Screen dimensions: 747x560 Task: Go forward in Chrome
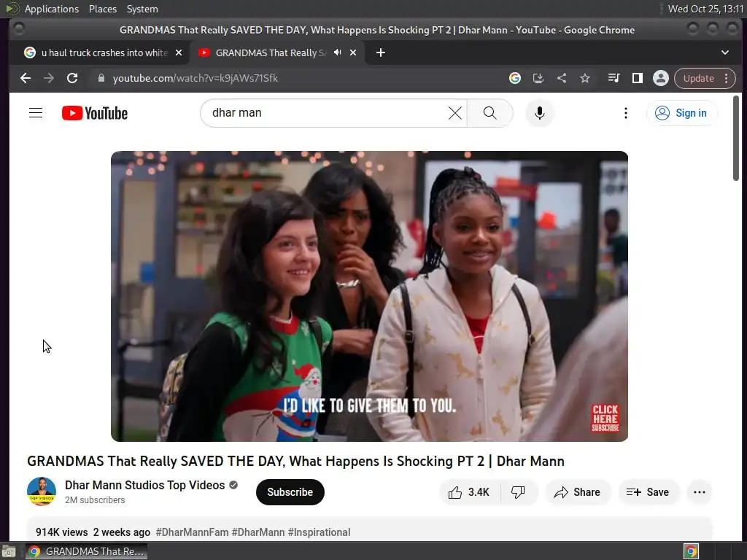[x=49, y=78]
